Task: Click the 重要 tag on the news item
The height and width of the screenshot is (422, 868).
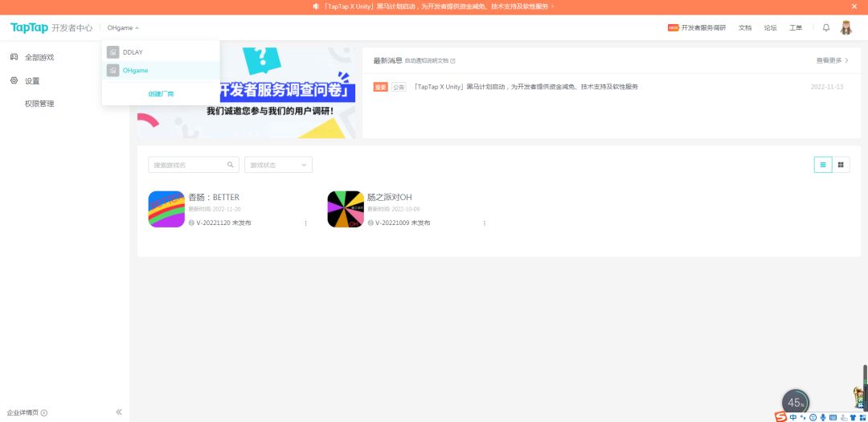Action: click(x=380, y=87)
